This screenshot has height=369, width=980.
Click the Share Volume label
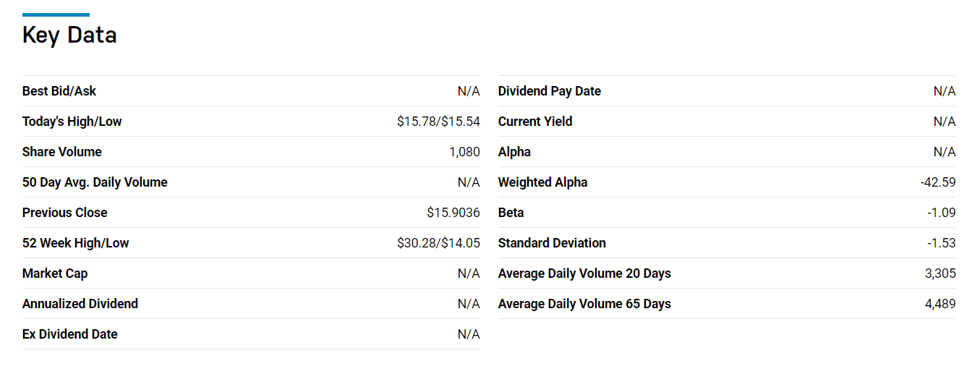tap(62, 152)
